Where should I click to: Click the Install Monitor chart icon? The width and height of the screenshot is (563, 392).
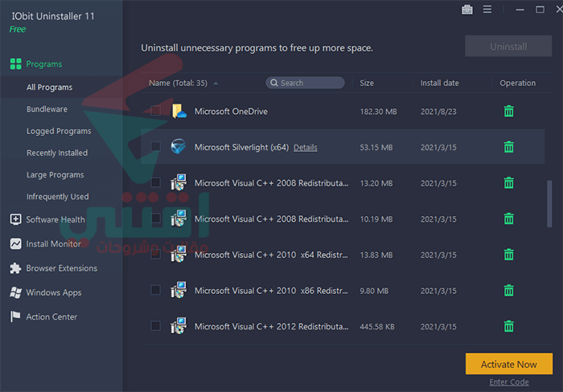point(15,244)
